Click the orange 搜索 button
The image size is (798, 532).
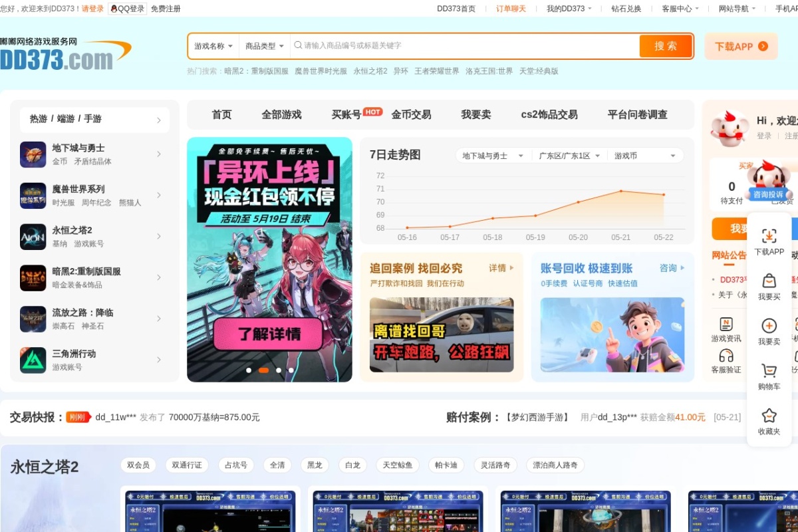[666, 46]
